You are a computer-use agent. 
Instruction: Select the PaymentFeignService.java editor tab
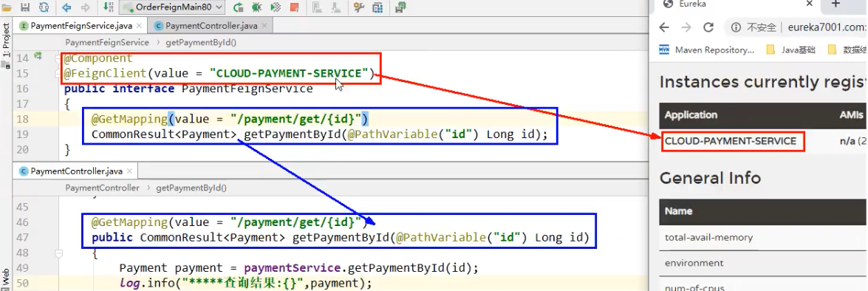click(81, 25)
